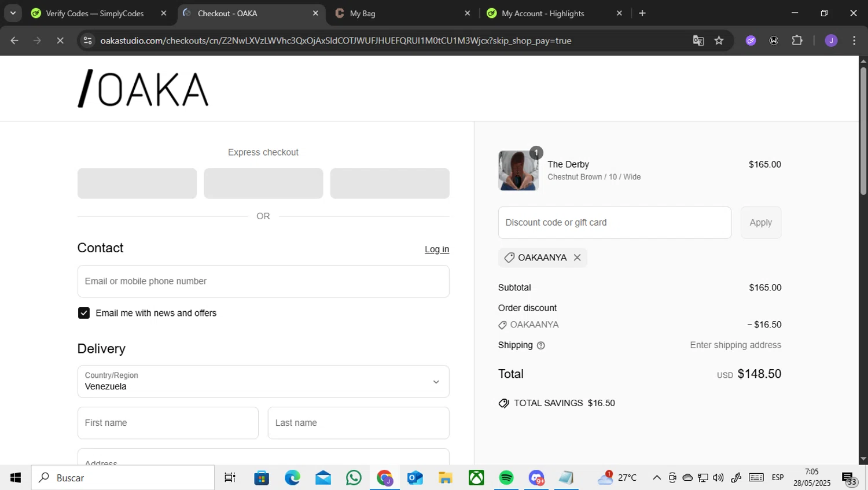The width and height of the screenshot is (868, 490).
Task: Click The Derby product thumbnail
Action: [x=518, y=171]
